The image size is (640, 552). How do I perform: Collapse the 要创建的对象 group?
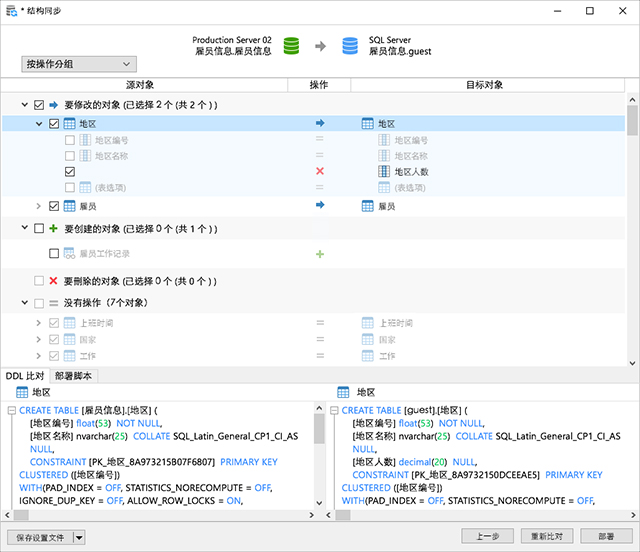point(24,228)
